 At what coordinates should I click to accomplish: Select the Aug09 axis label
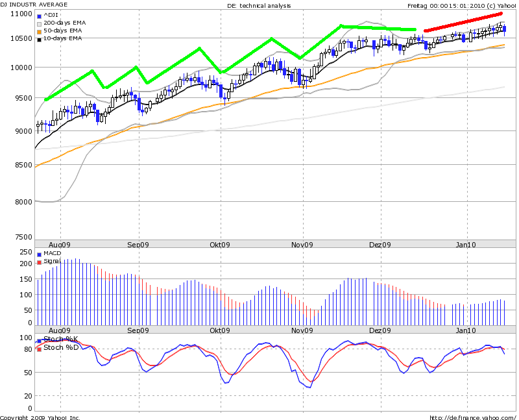click(60, 245)
